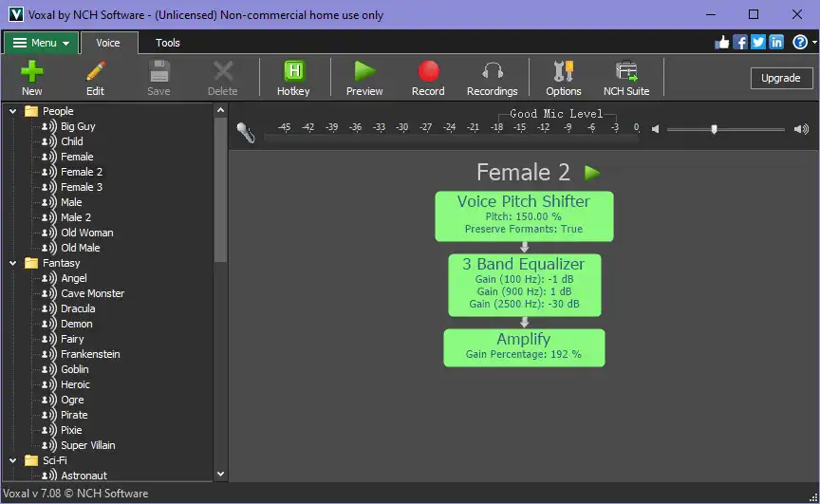Click the voice icon next to Big Guy
This screenshot has height=504, width=820.
(x=48, y=126)
